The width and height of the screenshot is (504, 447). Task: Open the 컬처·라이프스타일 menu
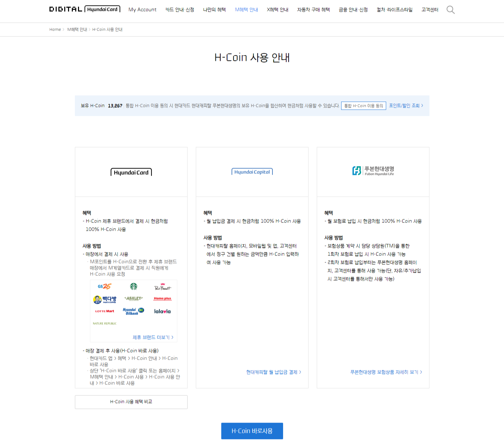click(394, 10)
